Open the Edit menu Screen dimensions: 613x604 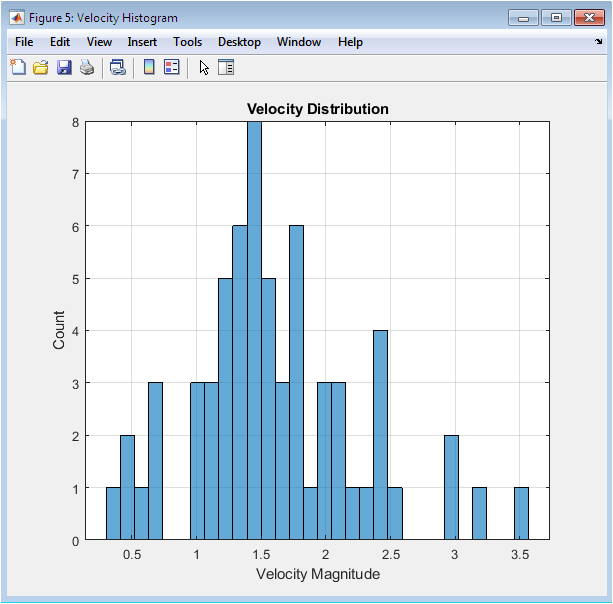click(60, 42)
